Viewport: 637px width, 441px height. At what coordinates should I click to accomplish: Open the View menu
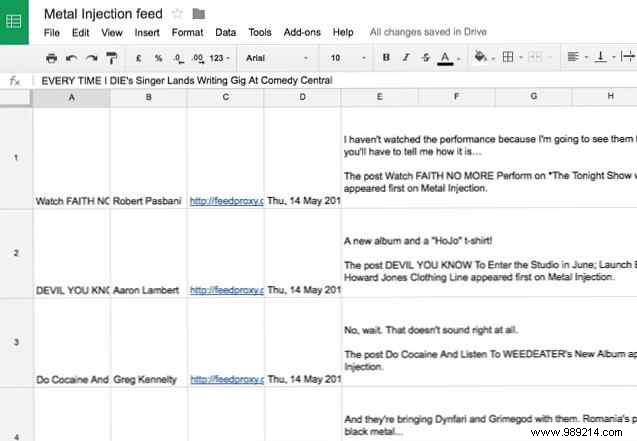(x=112, y=32)
